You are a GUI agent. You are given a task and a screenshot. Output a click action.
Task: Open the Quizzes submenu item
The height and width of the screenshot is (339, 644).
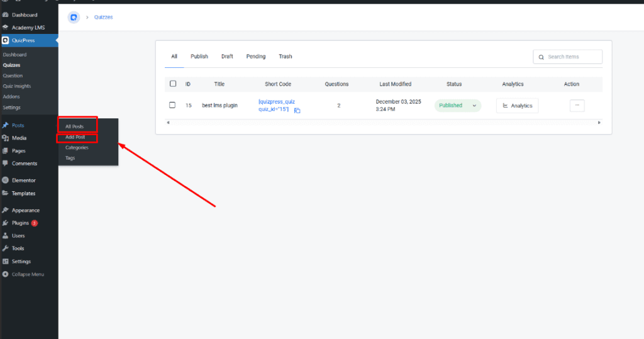point(11,65)
